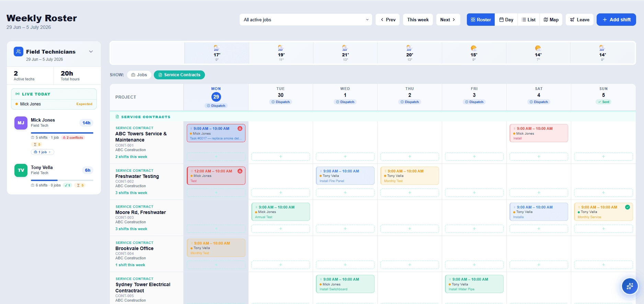Switch to Map view
The height and width of the screenshot is (304, 644).
coord(551,20)
